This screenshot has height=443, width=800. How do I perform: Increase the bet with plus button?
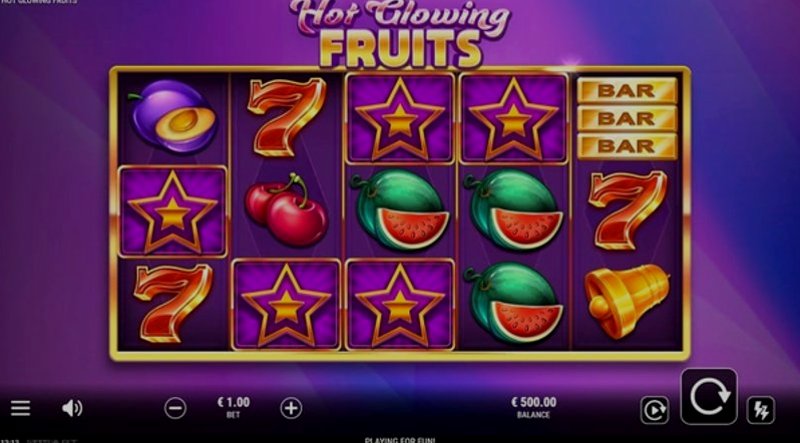tap(291, 408)
